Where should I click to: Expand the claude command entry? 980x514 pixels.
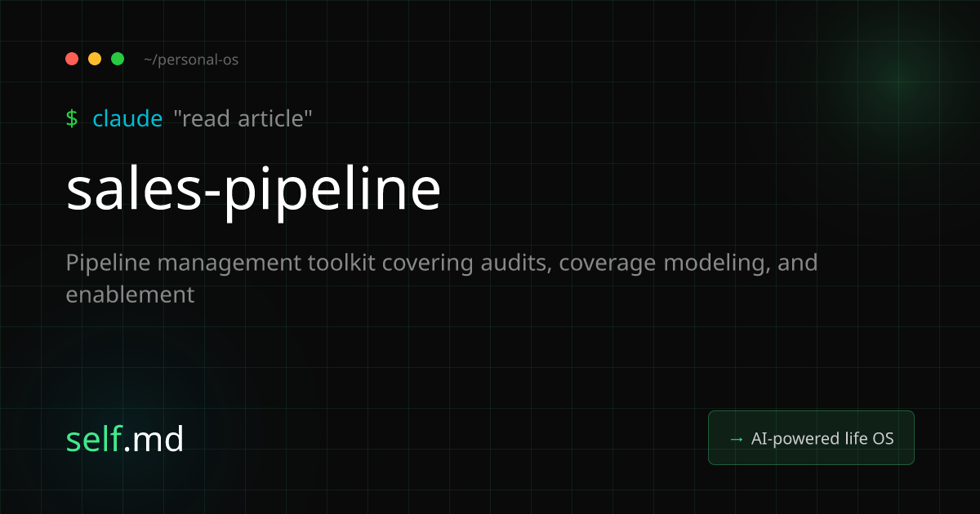[128, 118]
